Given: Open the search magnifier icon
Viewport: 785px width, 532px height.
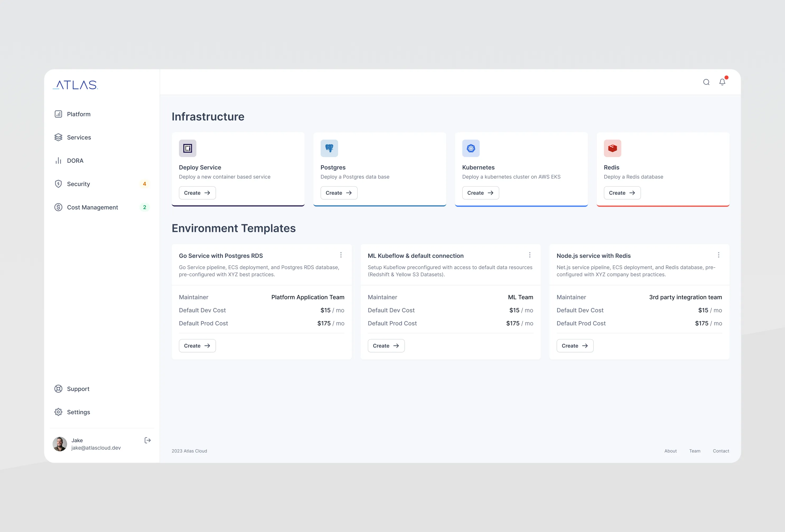Looking at the screenshot, I should pos(706,82).
